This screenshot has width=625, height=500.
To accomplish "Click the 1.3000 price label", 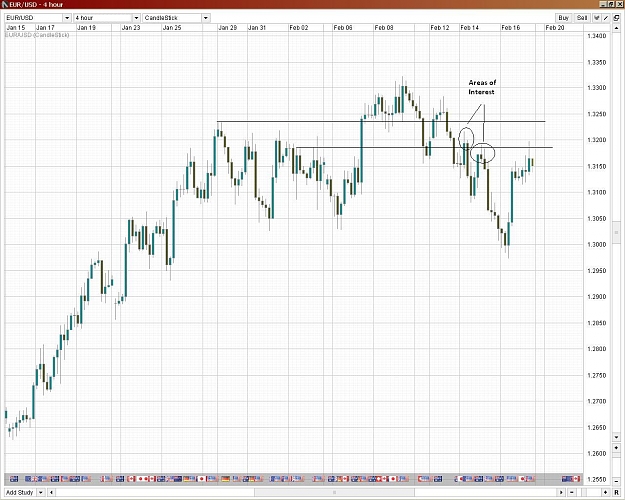I will 597,244.
